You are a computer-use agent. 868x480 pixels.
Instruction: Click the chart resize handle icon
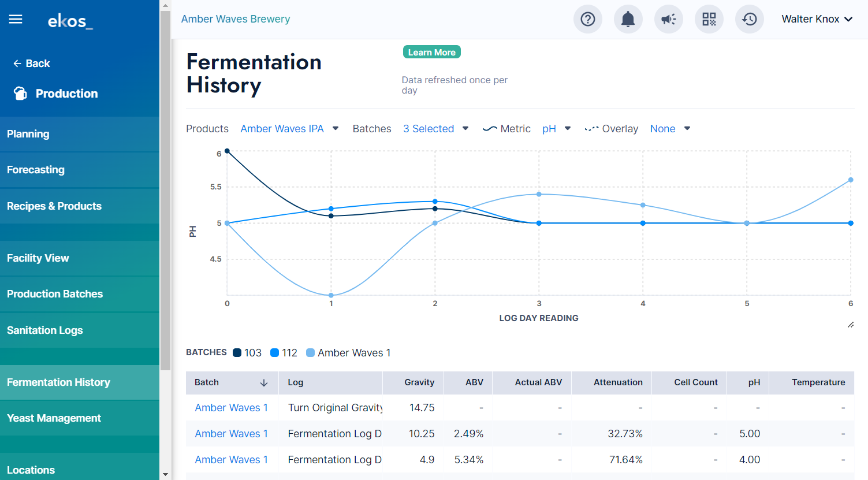(851, 325)
